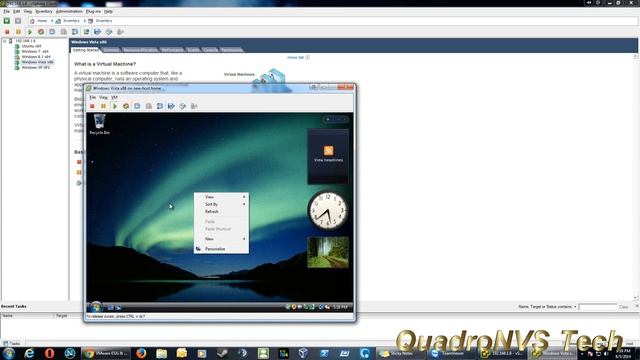Click the Home icon in navigation bar
This screenshot has height=360, width=640.
pos(32,21)
